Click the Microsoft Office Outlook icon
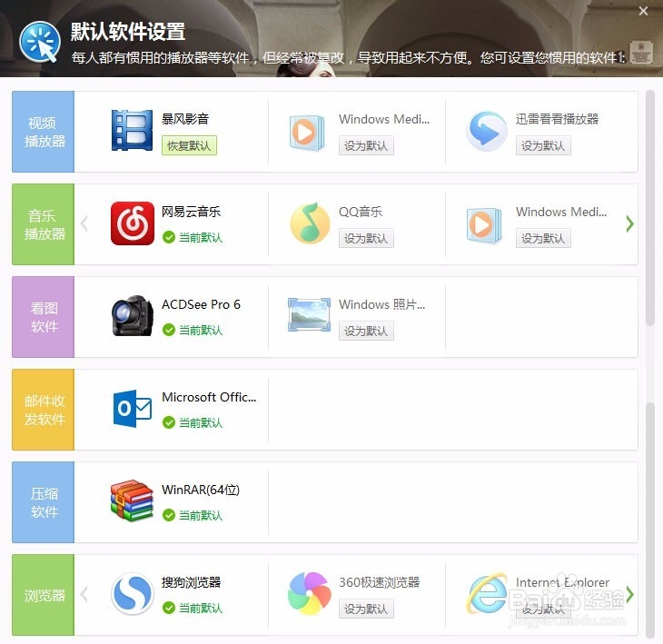663x644 pixels. (x=133, y=409)
